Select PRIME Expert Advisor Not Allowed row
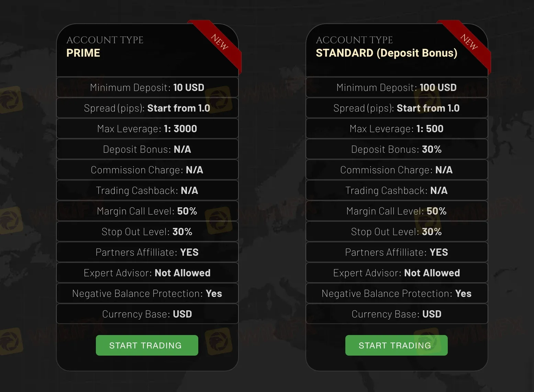534x392 pixels. (147, 273)
